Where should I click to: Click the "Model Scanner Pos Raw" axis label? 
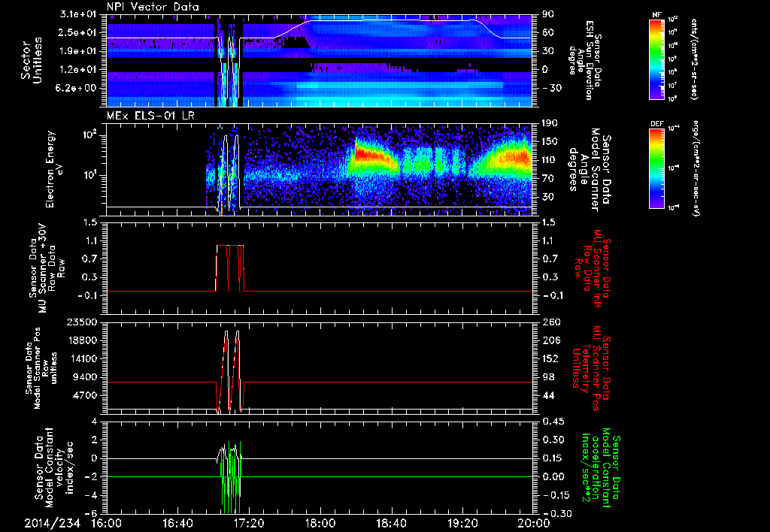[x=41, y=368]
